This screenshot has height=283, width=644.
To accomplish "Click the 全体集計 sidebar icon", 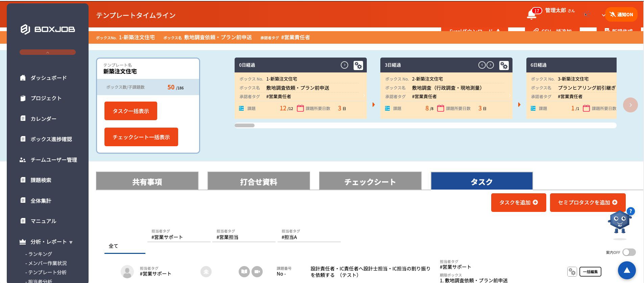I will (x=23, y=200).
